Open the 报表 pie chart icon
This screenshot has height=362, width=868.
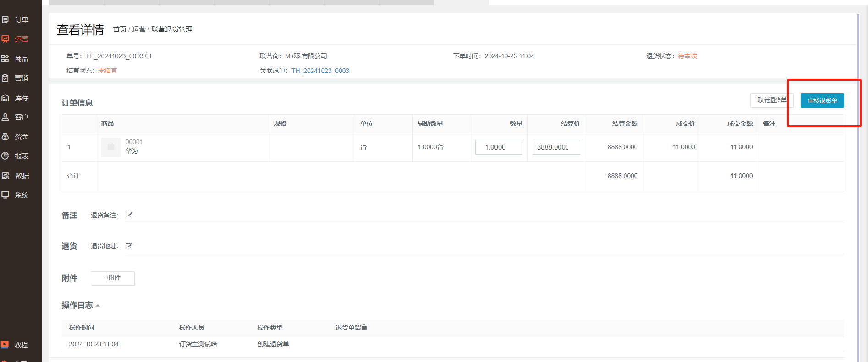5,156
